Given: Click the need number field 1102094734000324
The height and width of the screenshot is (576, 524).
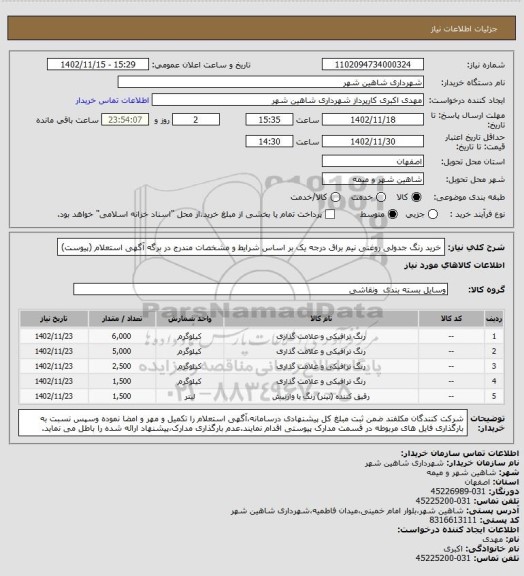Looking at the screenshot, I should (373, 65).
